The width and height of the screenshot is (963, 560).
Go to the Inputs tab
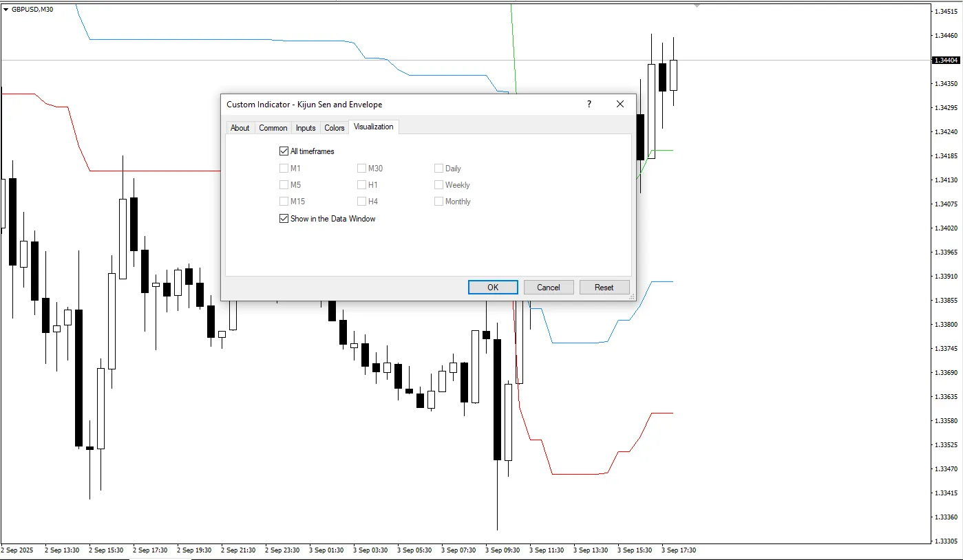tap(306, 128)
